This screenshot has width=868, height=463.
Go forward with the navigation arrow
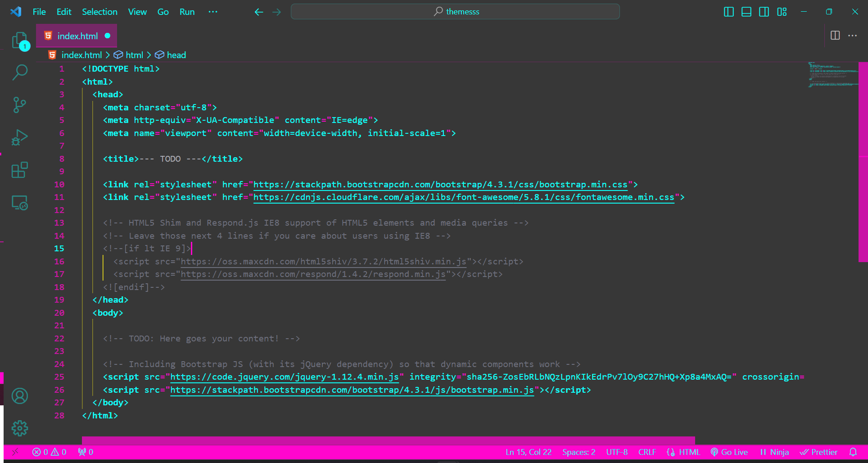coord(276,12)
